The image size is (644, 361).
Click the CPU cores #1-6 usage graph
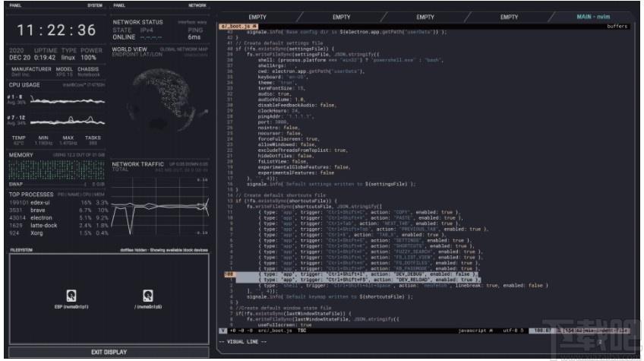click(68, 100)
